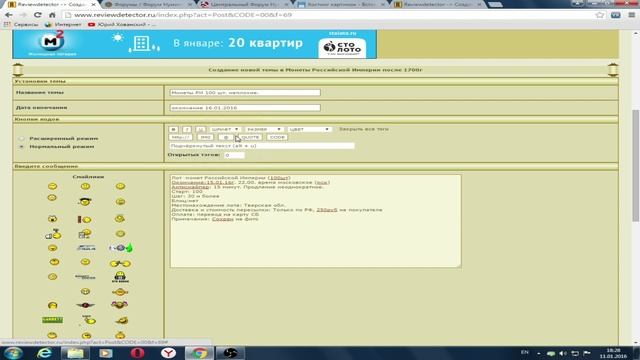Bookmark this page with the star icon
The width and height of the screenshot is (640, 360).
click(x=600, y=15)
